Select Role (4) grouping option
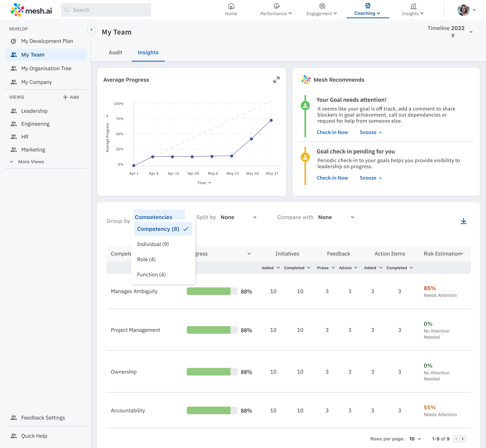Viewport: 486px width, 448px height. click(163, 259)
